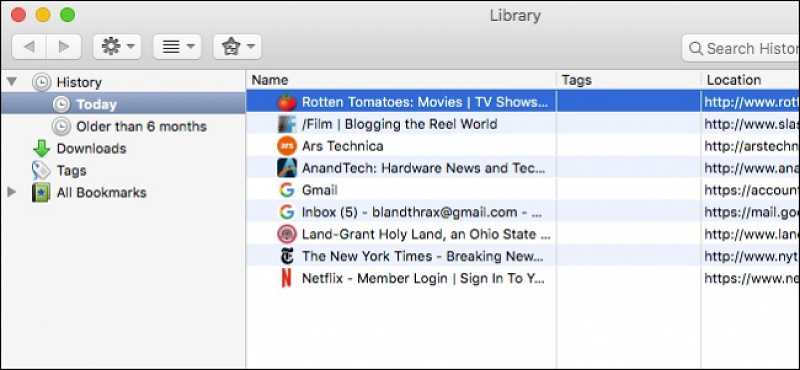Open Tags in the sidebar

tap(71, 170)
